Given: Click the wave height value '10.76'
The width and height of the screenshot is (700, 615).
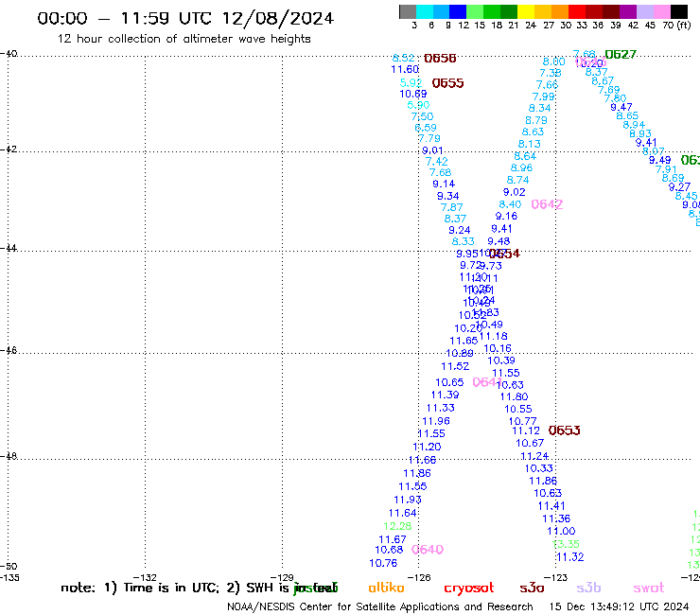Looking at the screenshot, I should 383,563.
